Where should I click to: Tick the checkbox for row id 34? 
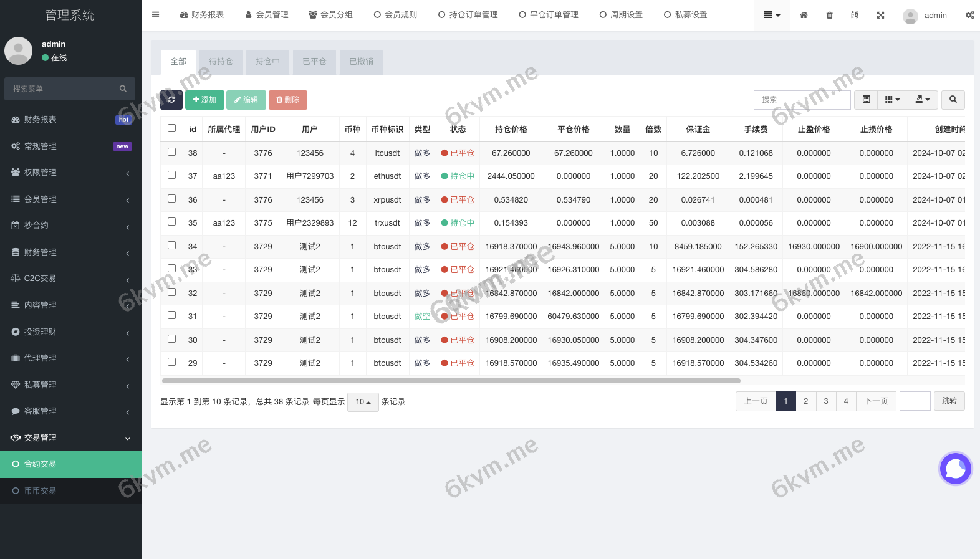pos(172,246)
